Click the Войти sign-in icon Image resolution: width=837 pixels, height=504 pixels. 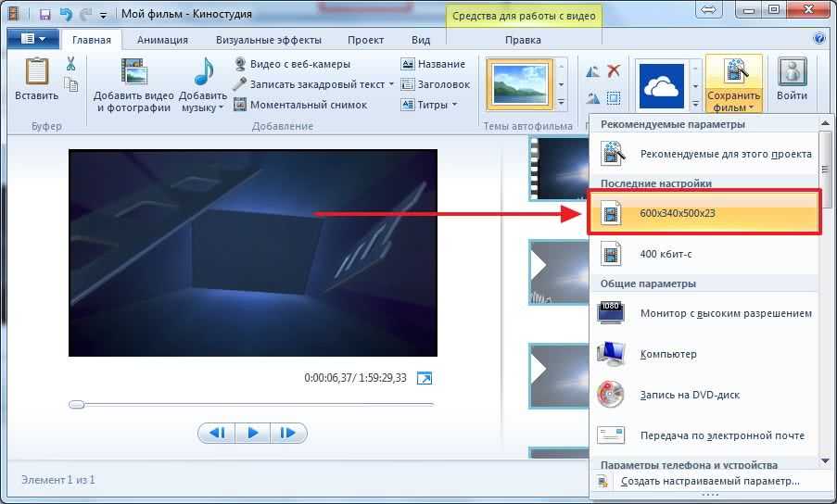point(793,71)
